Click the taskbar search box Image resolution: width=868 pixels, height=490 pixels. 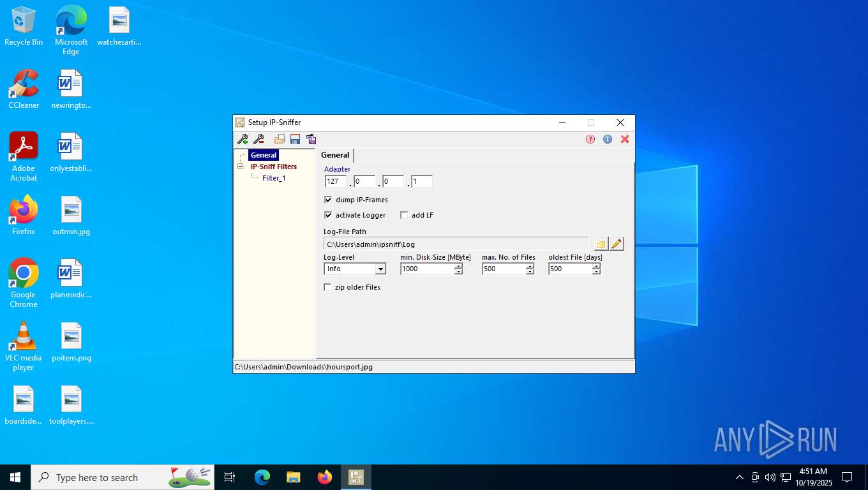tap(123, 477)
